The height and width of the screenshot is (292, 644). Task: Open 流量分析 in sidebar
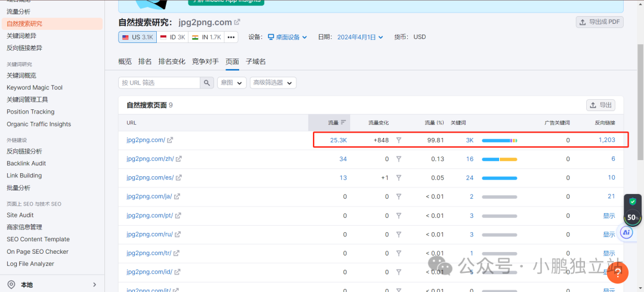pyautogui.click(x=18, y=11)
